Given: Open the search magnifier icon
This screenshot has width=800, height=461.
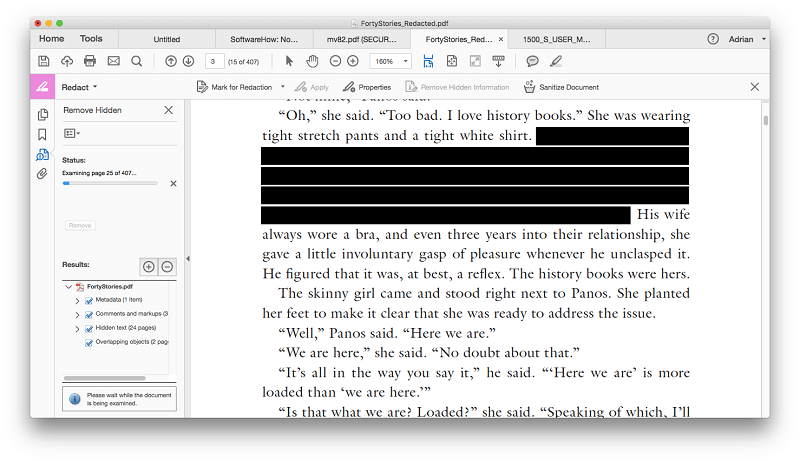Looking at the screenshot, I should coord(137,61).
